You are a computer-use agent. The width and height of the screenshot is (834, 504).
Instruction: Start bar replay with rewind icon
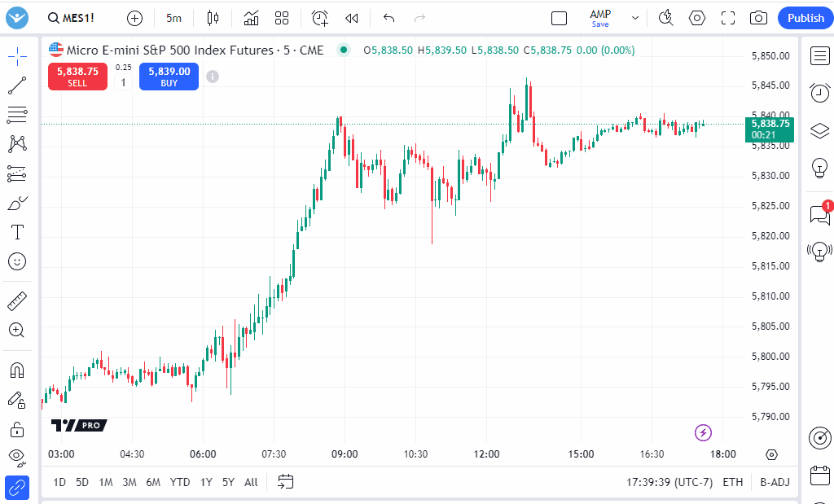(352, 18)
